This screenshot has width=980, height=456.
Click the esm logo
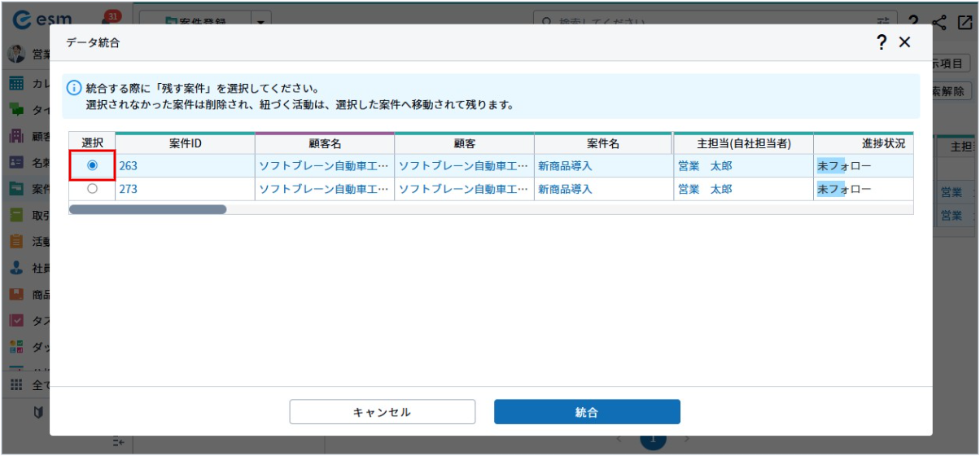pyautogui.click(x=45, y=18)
